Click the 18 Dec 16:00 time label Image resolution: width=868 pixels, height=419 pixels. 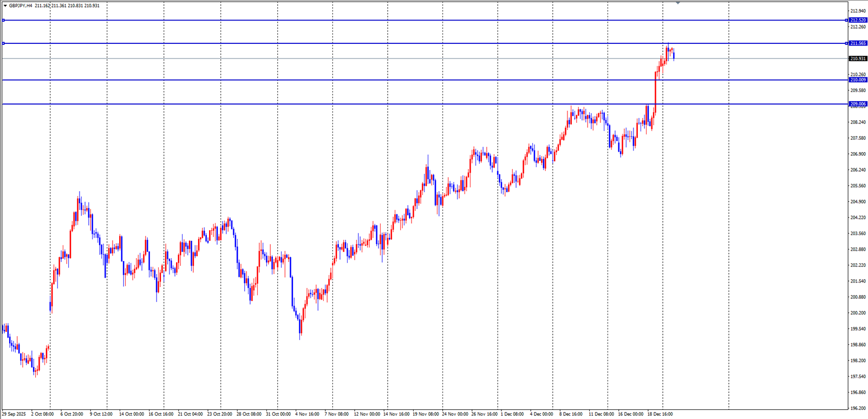coord(660,414)
